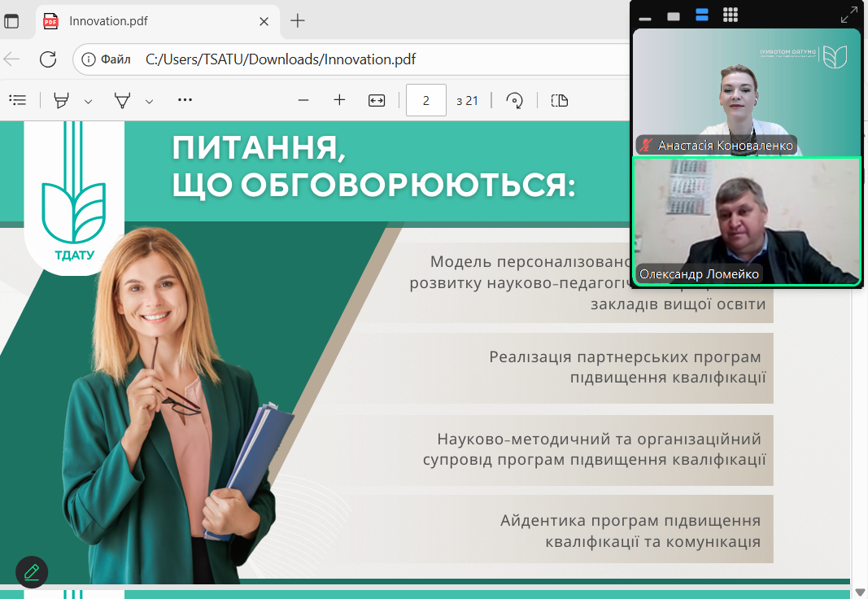Fit PDF page to width
The height and width of the screenshot is (599, 868).
click(377, 100)
